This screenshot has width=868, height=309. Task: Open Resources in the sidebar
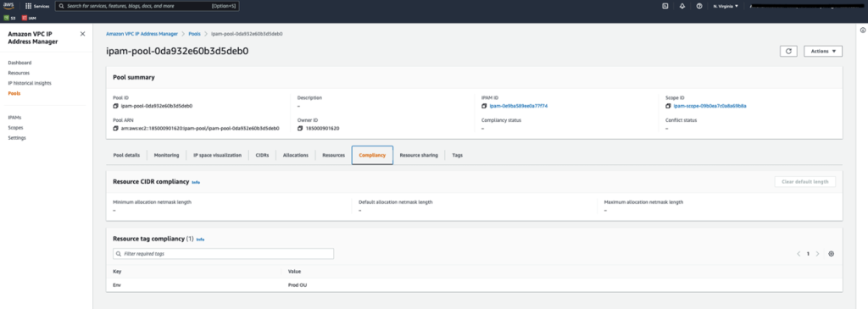(x=19, y=73)
